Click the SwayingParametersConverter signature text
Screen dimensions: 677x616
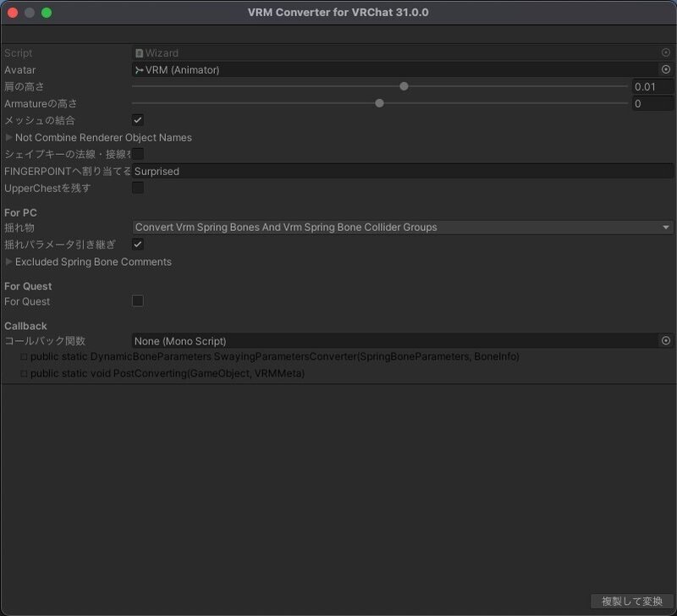[274, 356]
